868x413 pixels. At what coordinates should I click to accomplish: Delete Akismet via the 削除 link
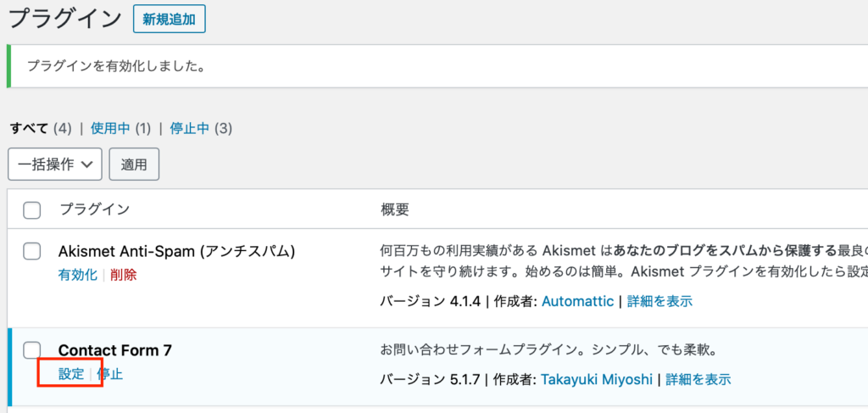[x=123, y=275]
